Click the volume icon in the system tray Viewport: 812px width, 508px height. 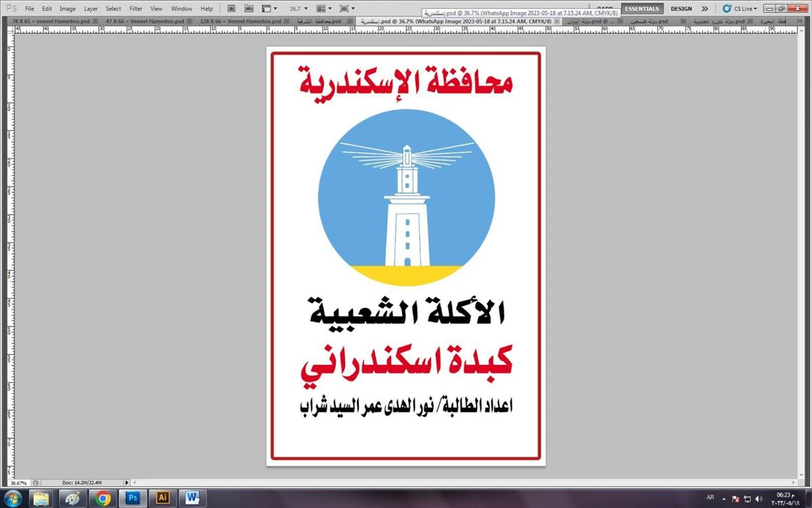pos(759,499)
